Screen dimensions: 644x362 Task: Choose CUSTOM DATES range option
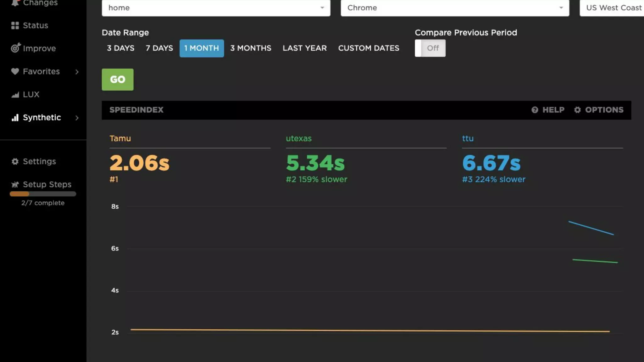tap(369, 48)
